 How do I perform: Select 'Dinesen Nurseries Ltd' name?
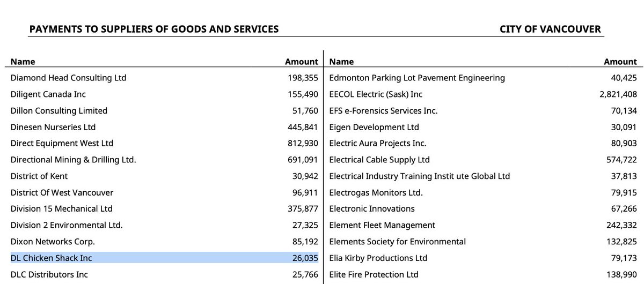pyautogui.click(x=53, y=127)
